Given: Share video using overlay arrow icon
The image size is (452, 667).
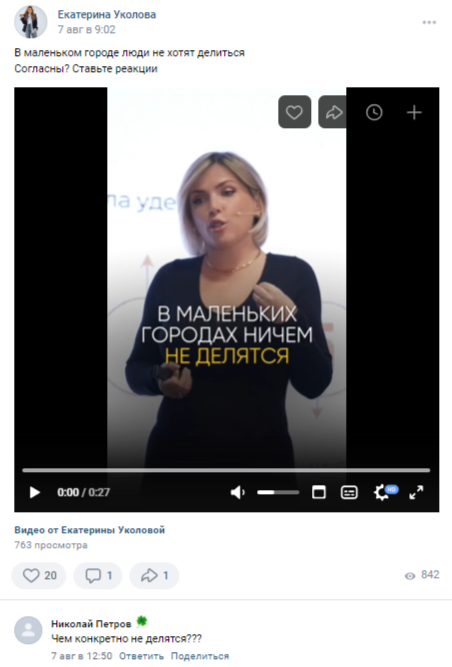Looking at the screenshot, I should pos(334,112).
